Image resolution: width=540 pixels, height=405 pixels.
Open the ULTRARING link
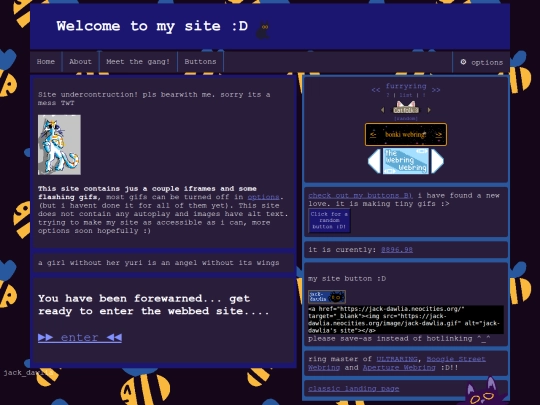click(397, 359)
